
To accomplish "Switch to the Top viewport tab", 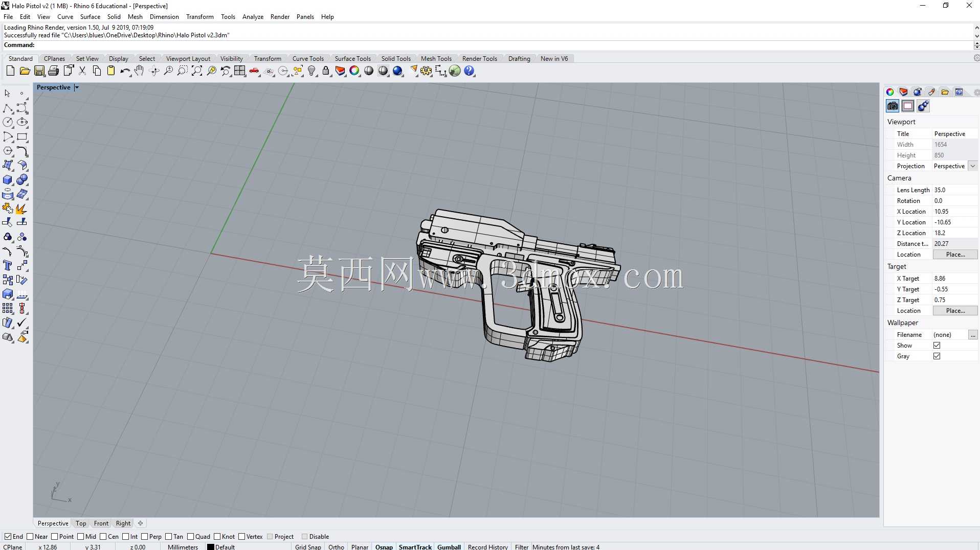I will pyautogui.click(x=81, y=523).
